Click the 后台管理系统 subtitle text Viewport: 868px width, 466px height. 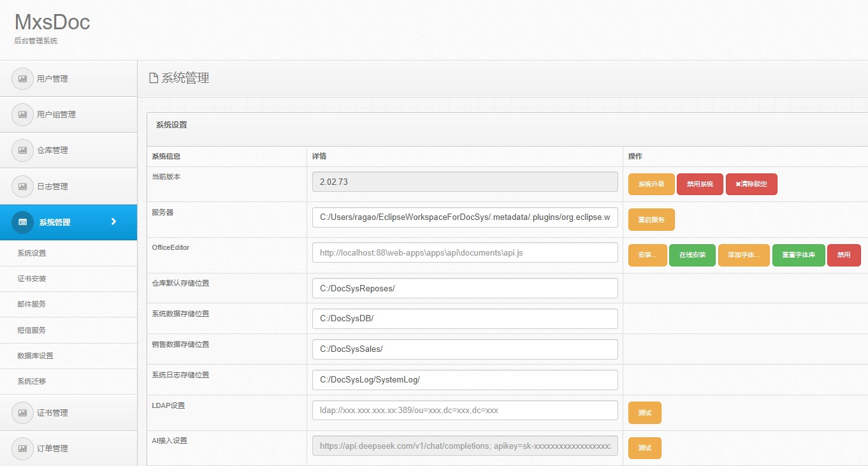tap(36, 41)
